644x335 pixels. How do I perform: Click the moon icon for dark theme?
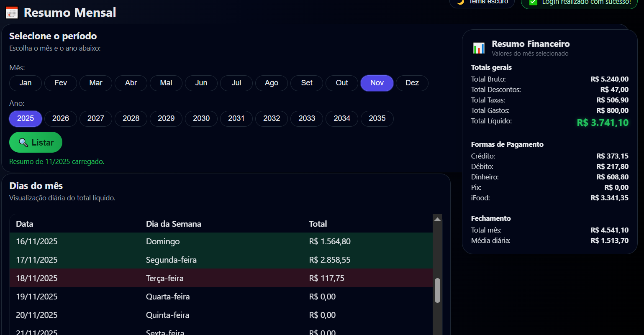461,2
